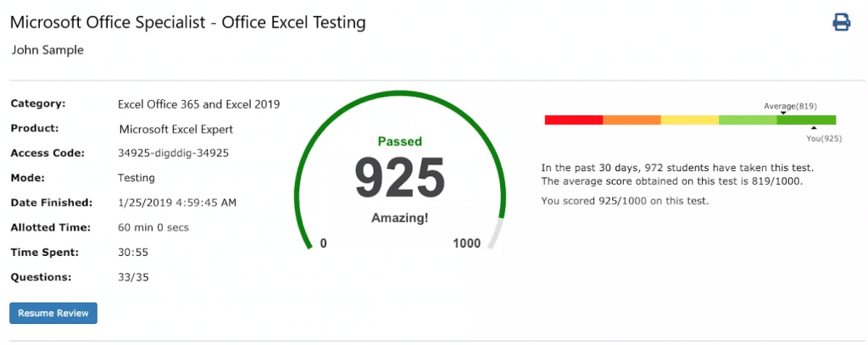
Task: Click the dark green score bar segment
Action: (x=807, y=120)
